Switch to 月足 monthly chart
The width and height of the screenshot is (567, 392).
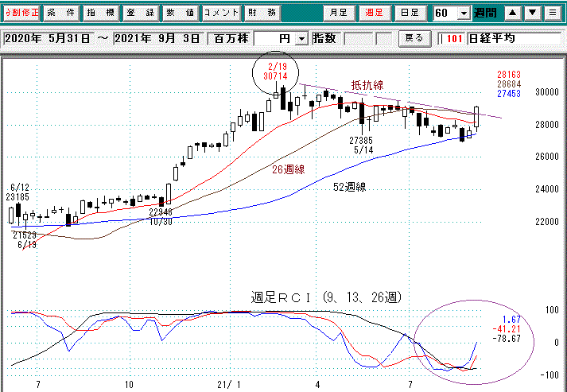pos(338,14)
